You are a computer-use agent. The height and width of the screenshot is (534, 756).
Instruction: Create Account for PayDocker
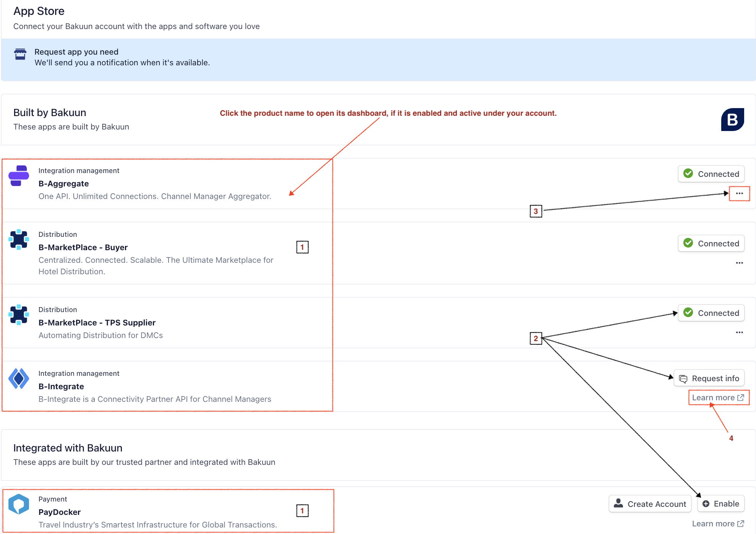[650, 504]
